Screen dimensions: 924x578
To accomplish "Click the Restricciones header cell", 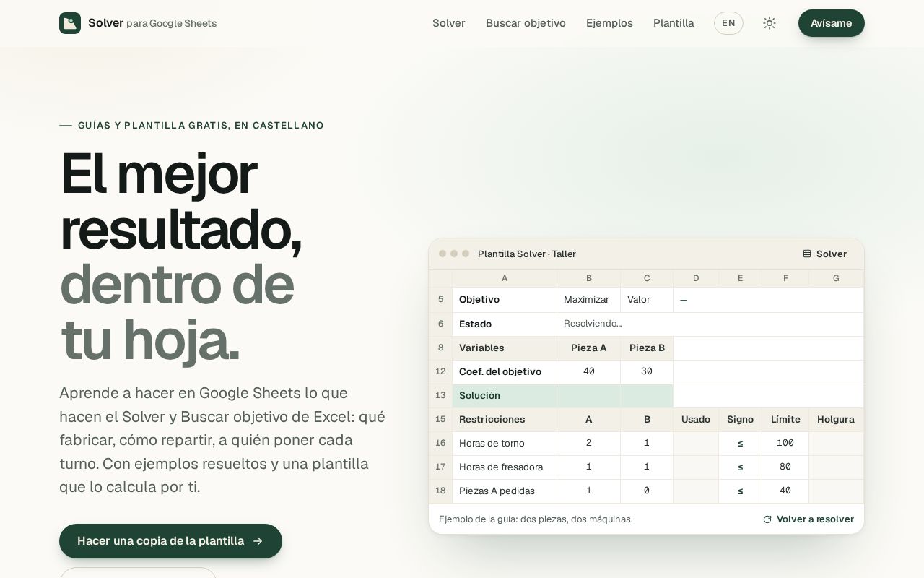I will tap(505, 419).
